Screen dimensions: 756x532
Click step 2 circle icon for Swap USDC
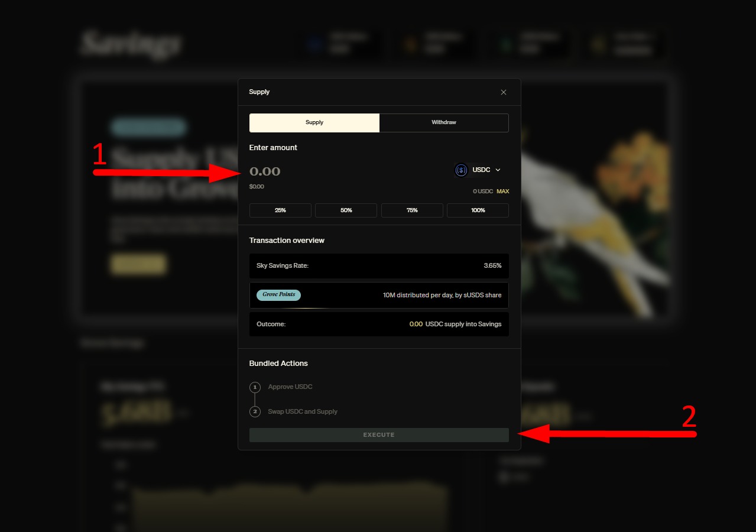coord(255,411)
